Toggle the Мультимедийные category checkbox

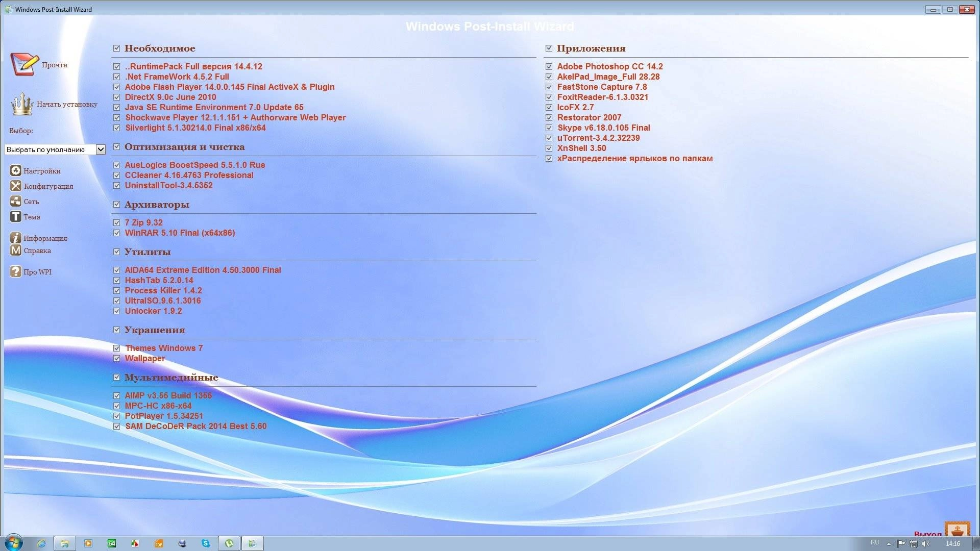click(116, 377)
